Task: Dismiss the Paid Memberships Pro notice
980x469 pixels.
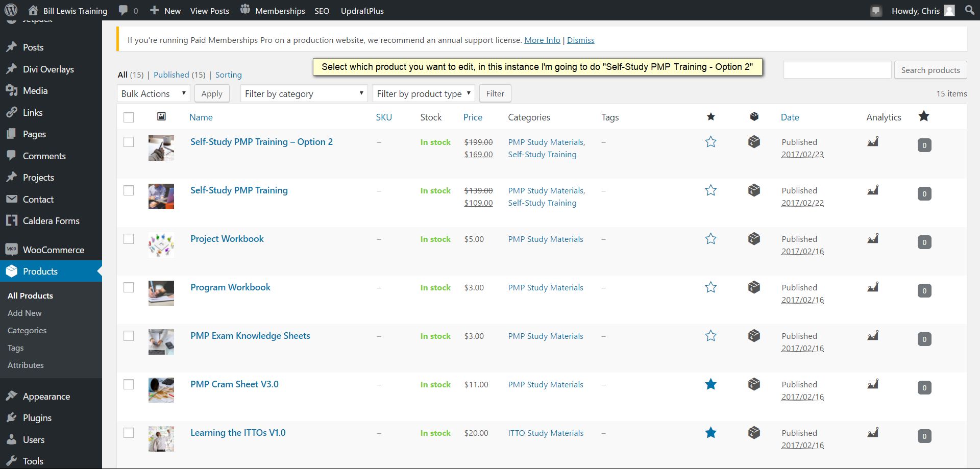Action: (581, 40)
